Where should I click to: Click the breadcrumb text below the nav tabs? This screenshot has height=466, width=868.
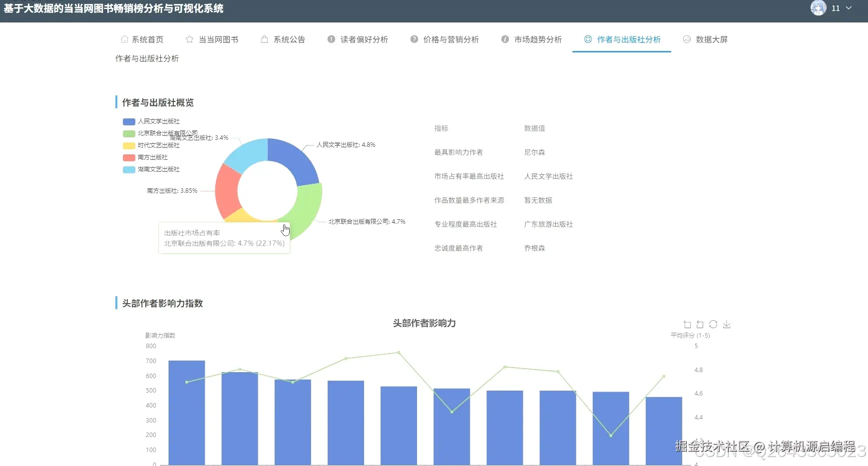tap(147, 58)
